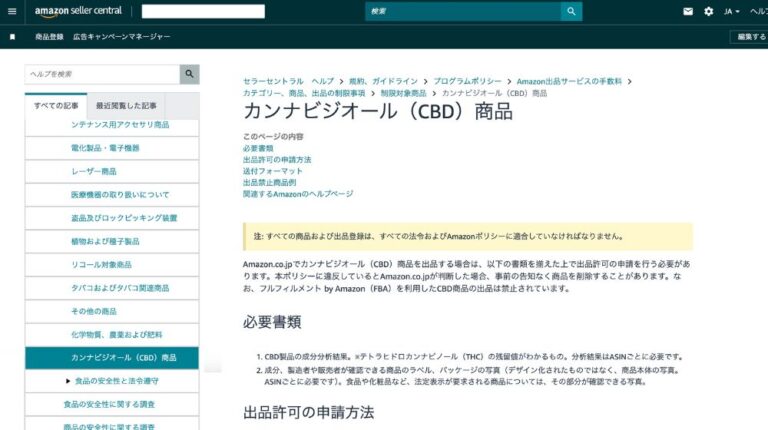Screen dimensions: 768x430
Task: Click the help search magnifier button
Action: 190,74
